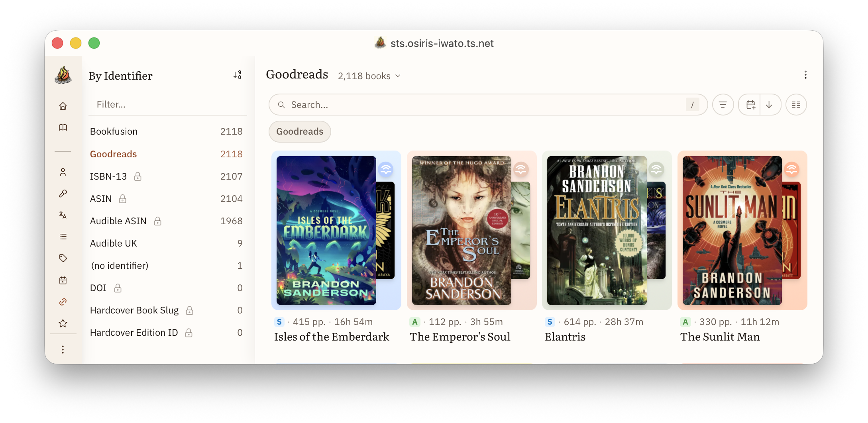
Task: Select ISBN-13 in the identifier list
Action: 166,176
